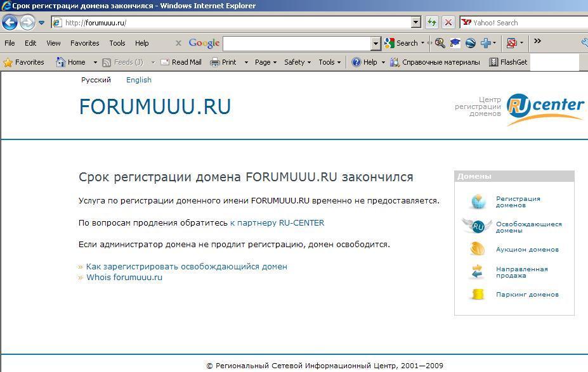This screenshot has width=588, height=372.
Task: Click the Print toolbar button
Action: pos(223,62)
